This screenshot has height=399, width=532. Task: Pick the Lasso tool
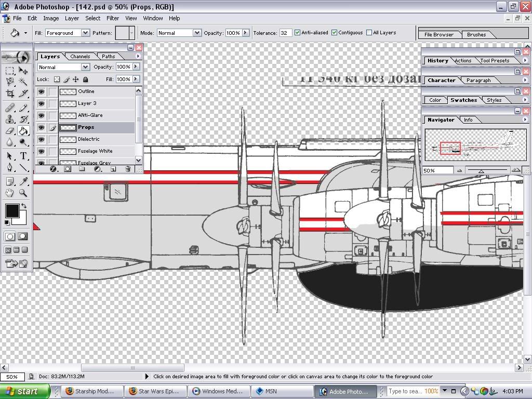point(10,82)
